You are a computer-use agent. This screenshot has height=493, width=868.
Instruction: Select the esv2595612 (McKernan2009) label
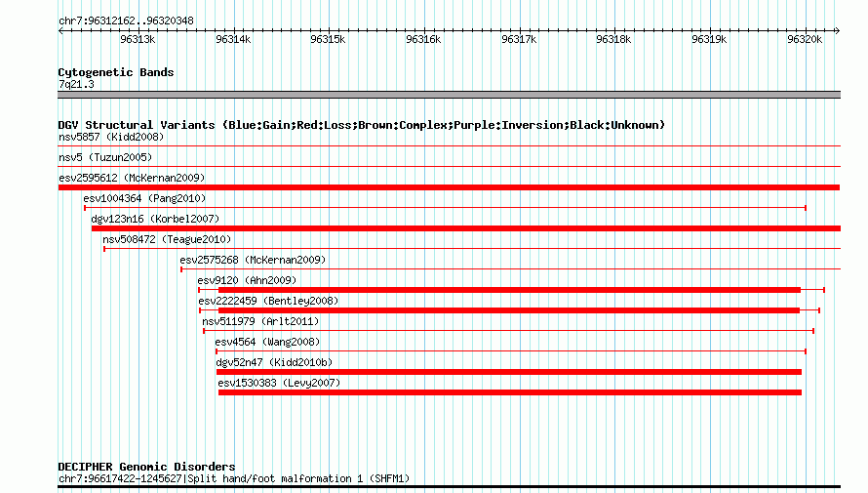132,178
